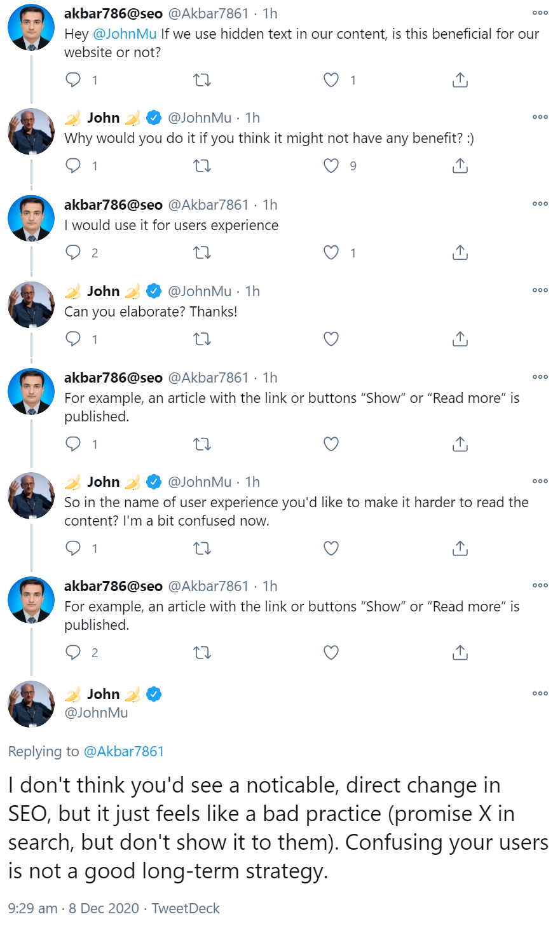Screen dimensions: 560x926
Task: Open more options on the first tweet
Action: pyautogui.click(x=540, y=13)
